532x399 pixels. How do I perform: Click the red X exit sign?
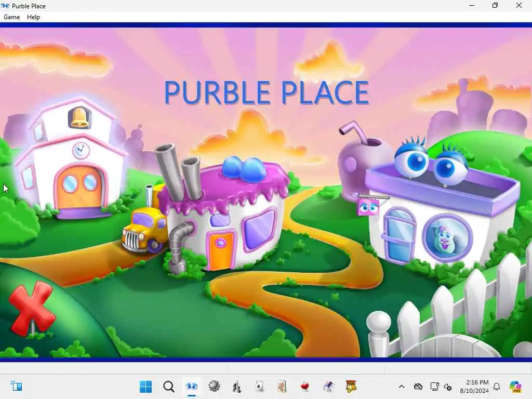click(31, 310)
